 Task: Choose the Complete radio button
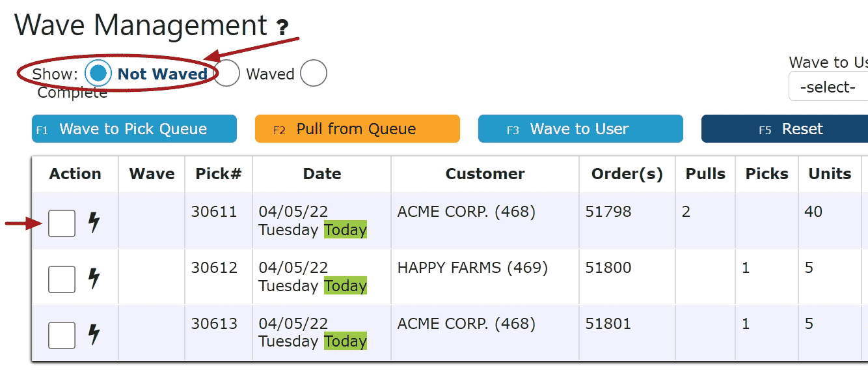313,74
